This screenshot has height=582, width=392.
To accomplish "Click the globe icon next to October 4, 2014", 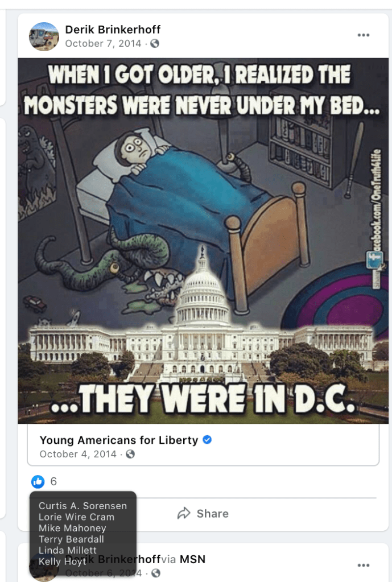I will point(130,454).
